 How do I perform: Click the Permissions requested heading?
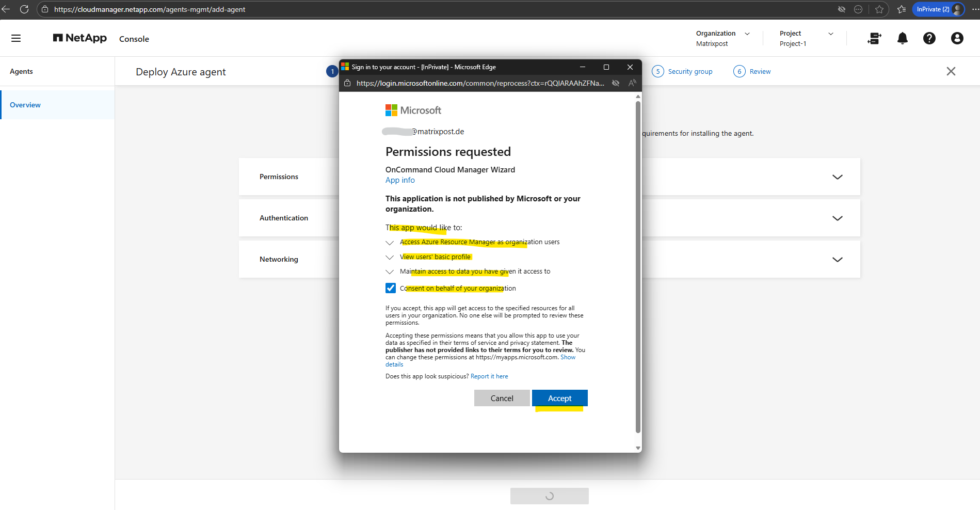[448, 152]
